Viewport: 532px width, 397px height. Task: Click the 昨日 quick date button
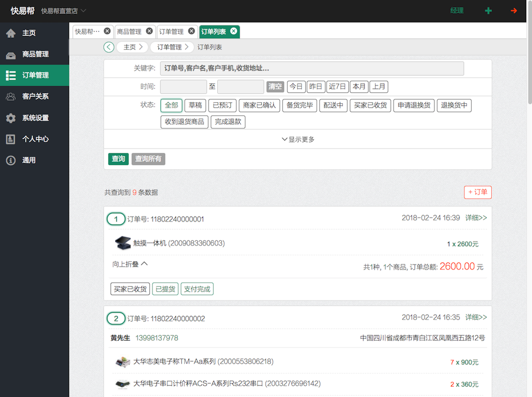(x=316, y=86)
